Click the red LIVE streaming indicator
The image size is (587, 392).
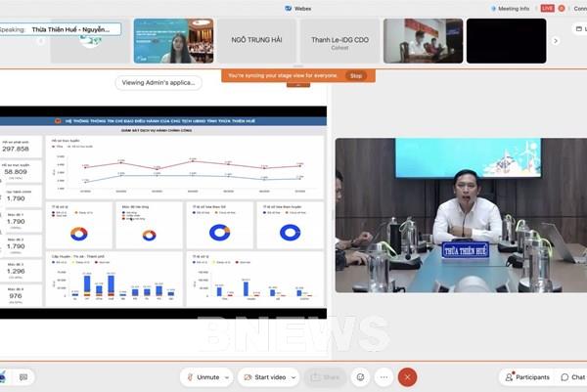coord(547,8)
